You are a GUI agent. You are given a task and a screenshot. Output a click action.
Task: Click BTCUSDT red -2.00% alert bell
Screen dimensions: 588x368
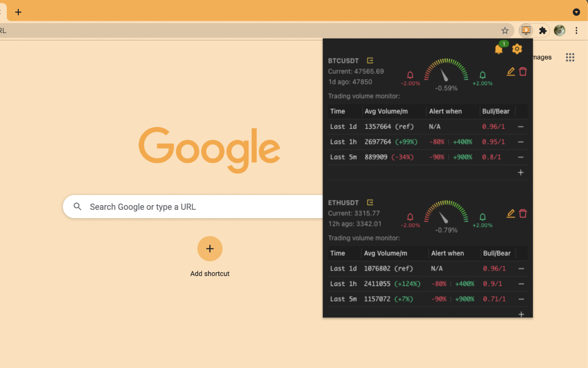pos(410,75)
